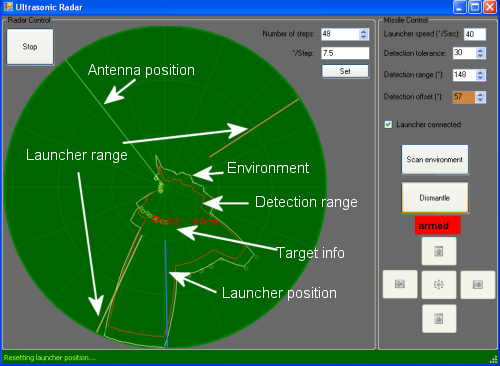Viewport: 500px width, 366px height.
Task: Click the Dismantle button
Action: point(435,198)
